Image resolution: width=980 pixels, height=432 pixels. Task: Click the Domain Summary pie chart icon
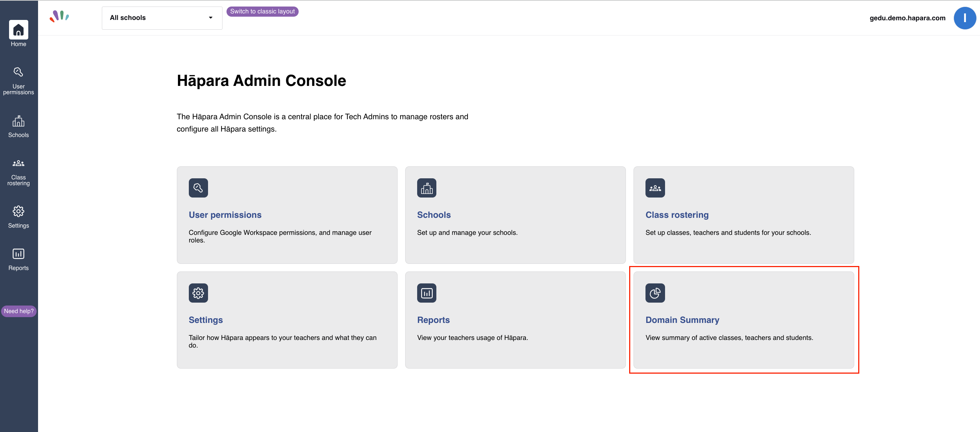(x=655, y=293)
